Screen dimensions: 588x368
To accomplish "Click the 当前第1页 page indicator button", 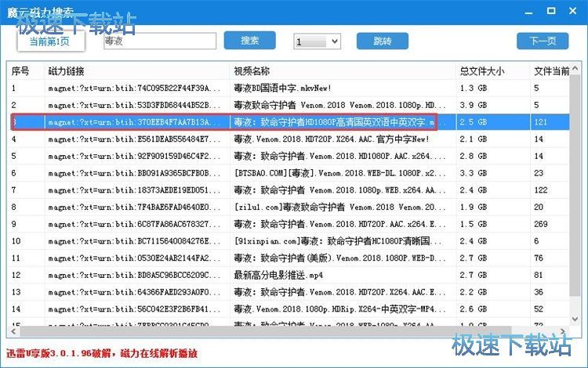I will (x=51, y=41).
